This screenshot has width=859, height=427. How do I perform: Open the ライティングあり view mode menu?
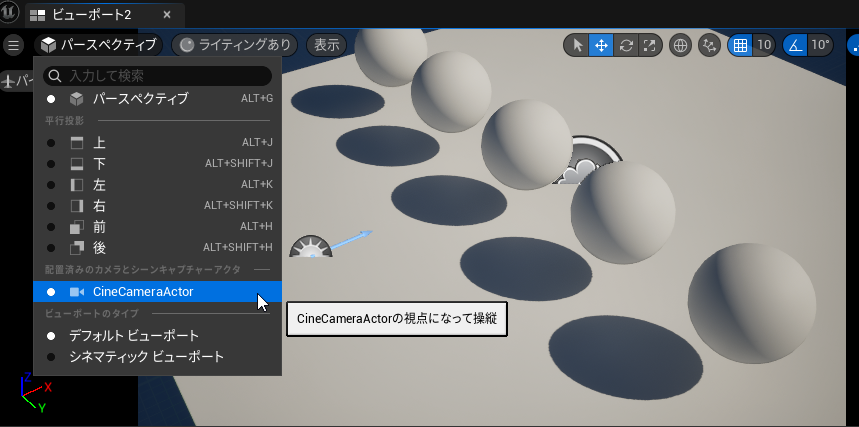pos(234,45)
